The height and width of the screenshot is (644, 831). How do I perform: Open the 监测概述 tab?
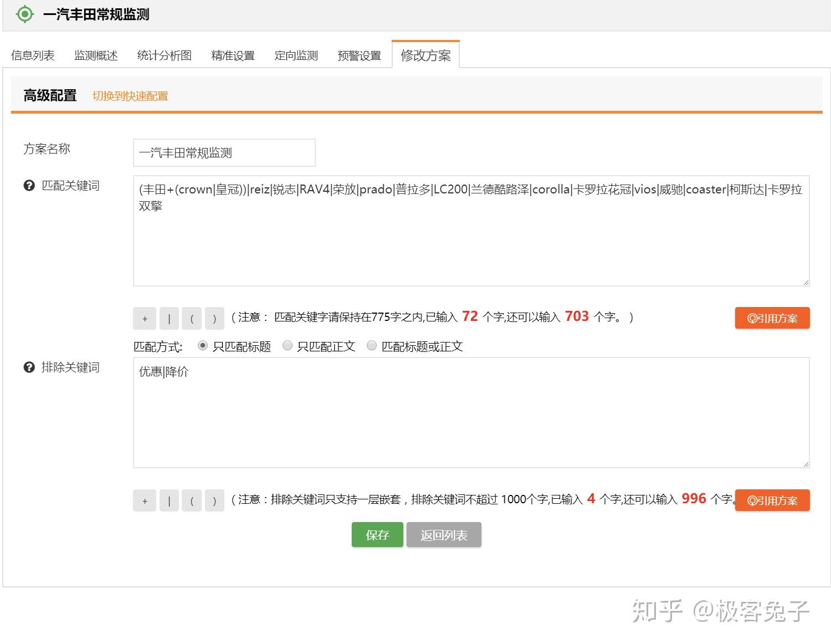point(96,55)
